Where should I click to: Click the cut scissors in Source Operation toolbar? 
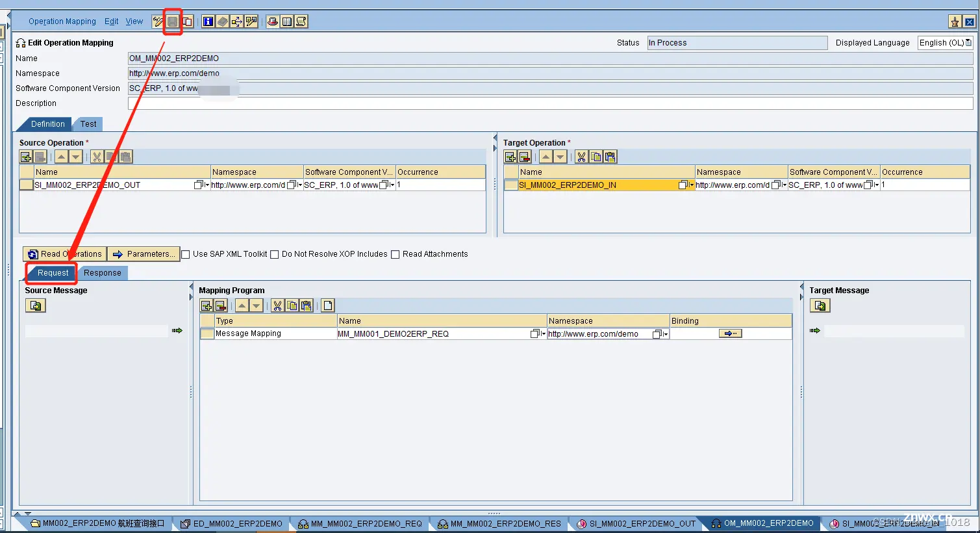tap(97, 157)
